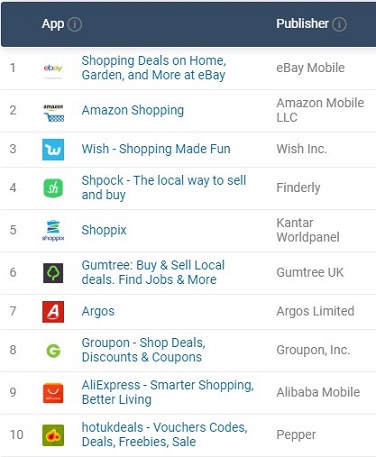
Task: Open Amazon Shopping app link
Action: click(133, 110)
